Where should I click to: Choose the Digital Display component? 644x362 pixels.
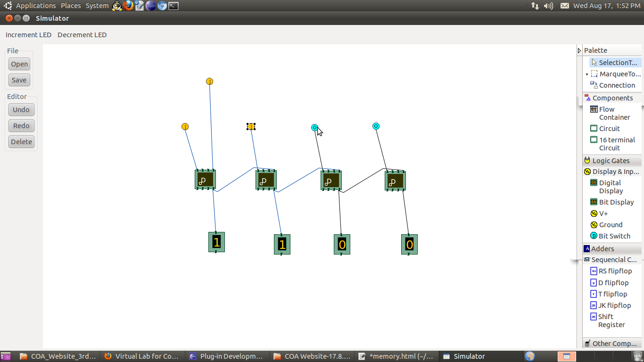click(x=611, y=187)
